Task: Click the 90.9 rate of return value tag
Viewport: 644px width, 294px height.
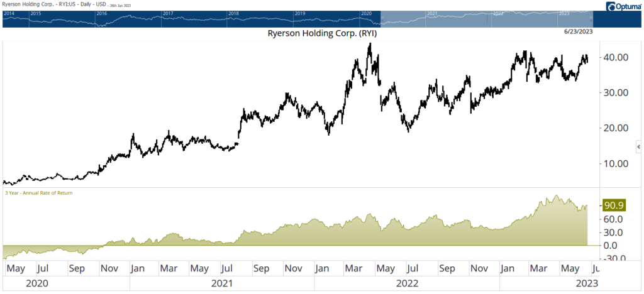Action: (x=614, y=205)
